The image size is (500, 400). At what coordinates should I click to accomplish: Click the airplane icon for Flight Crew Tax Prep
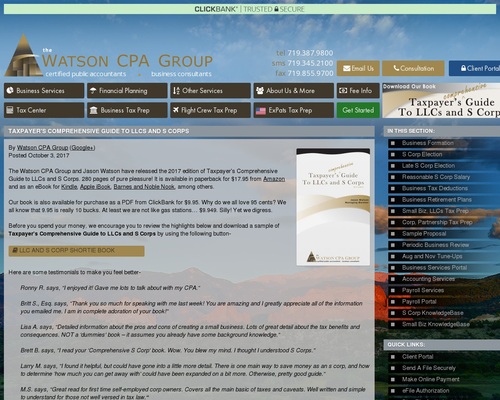point(176,110)
